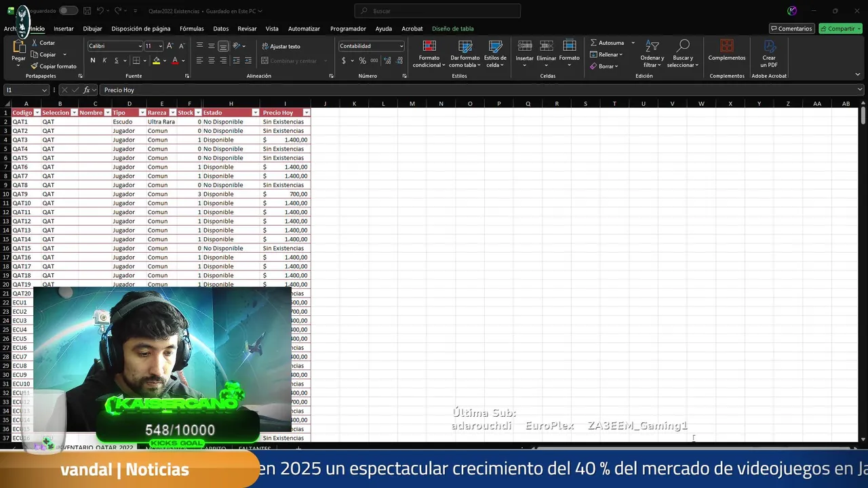Decrease indent
This screenshot has width=868, height=488.
click(236, 60)
